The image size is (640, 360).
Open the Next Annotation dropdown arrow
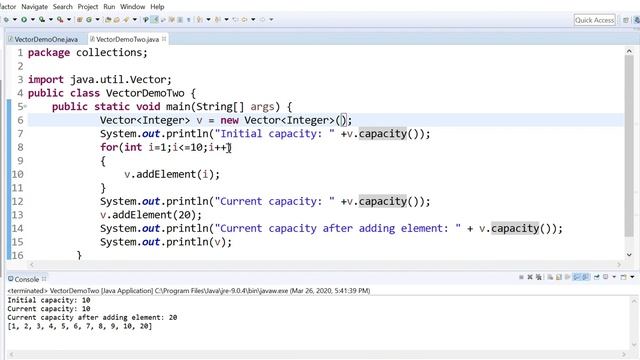pyautogui.click(x=209, y=19)
